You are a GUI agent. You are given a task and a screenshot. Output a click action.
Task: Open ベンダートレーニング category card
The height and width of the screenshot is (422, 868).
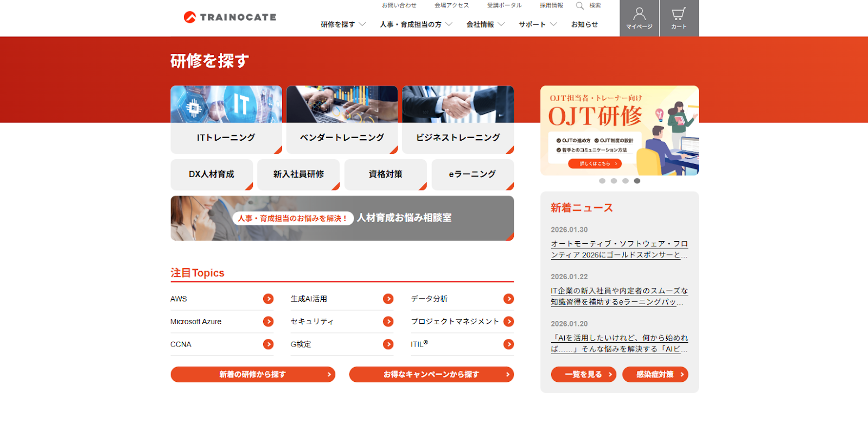coord(342,119)
